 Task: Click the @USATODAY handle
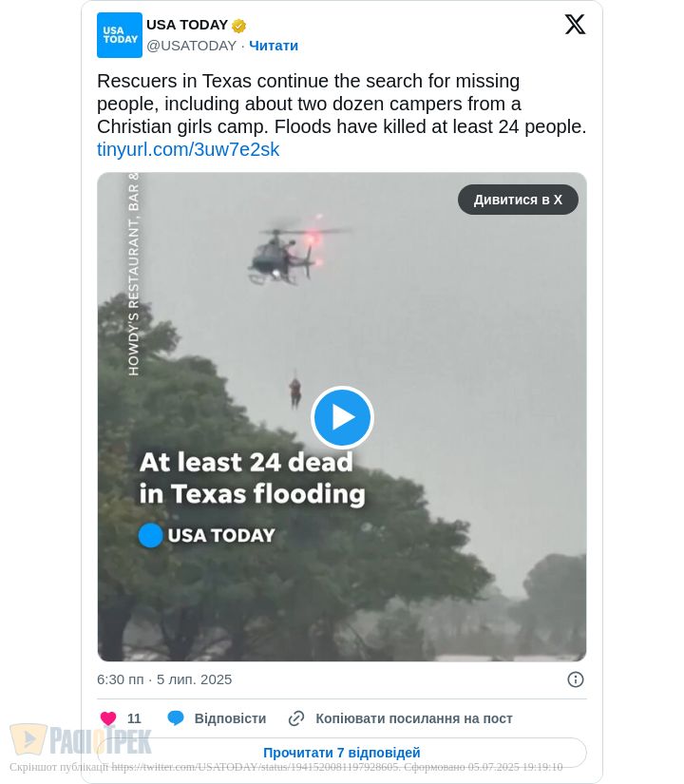(x=192, y=46)
